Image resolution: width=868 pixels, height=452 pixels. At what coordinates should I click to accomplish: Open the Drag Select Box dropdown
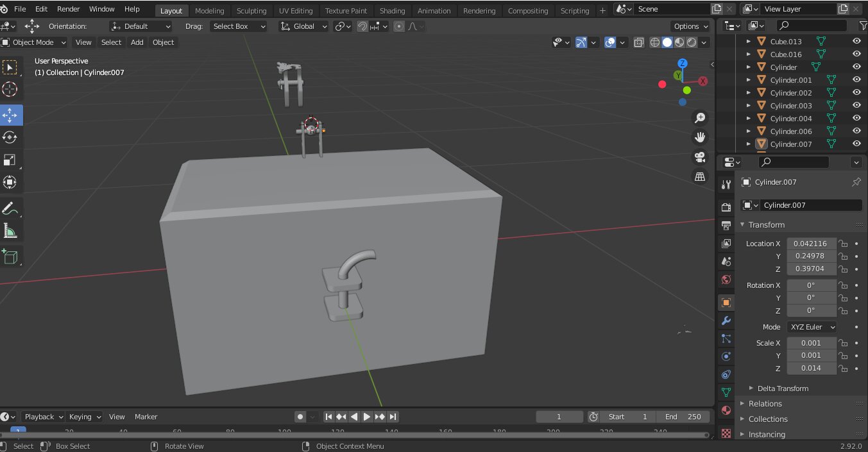[238, 26]
